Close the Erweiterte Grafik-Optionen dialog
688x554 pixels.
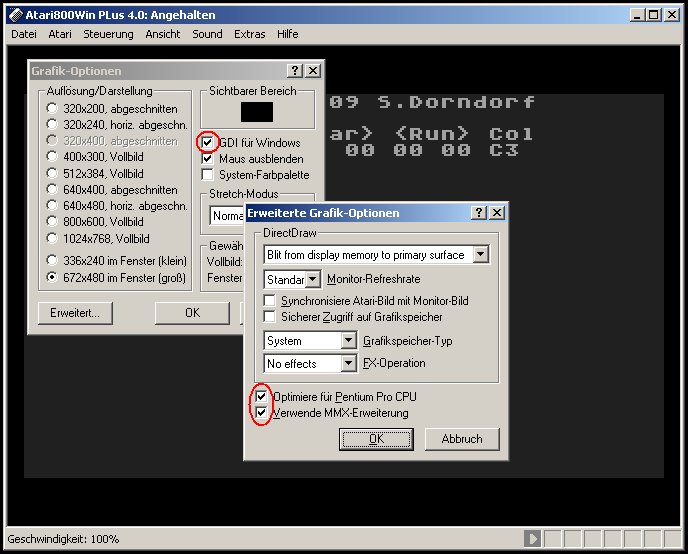coord(497,213)
